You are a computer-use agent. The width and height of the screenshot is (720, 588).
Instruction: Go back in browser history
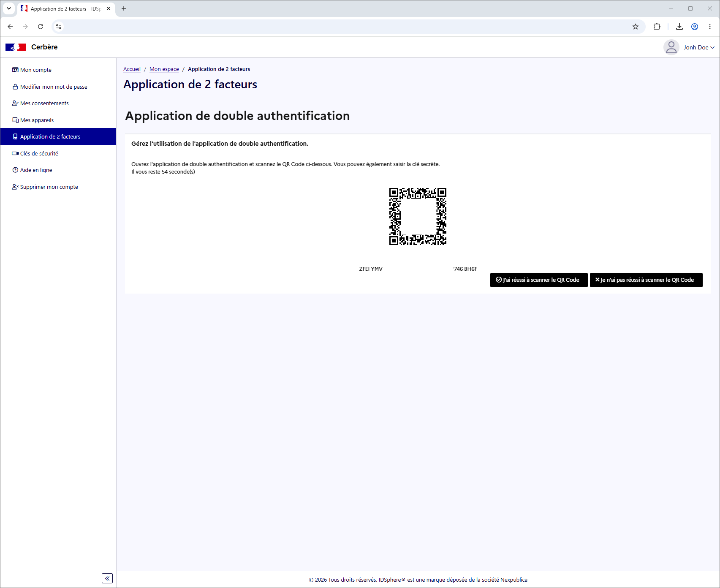(x=10, y=27)
